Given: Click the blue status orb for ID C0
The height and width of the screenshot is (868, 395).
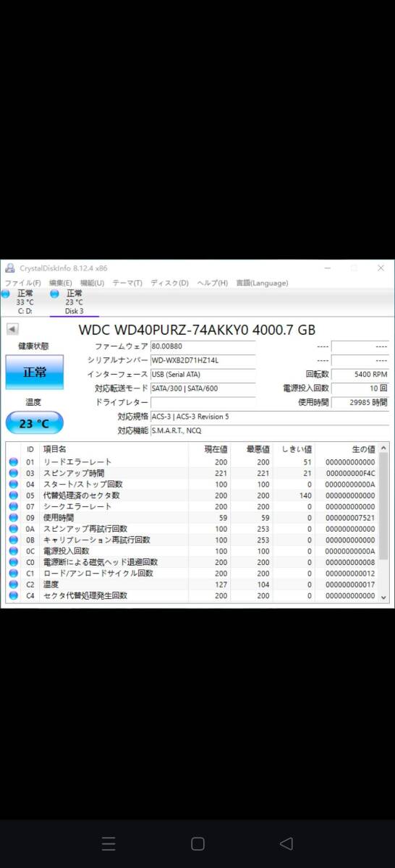Looking at the screenshot, I should point(13,562).
